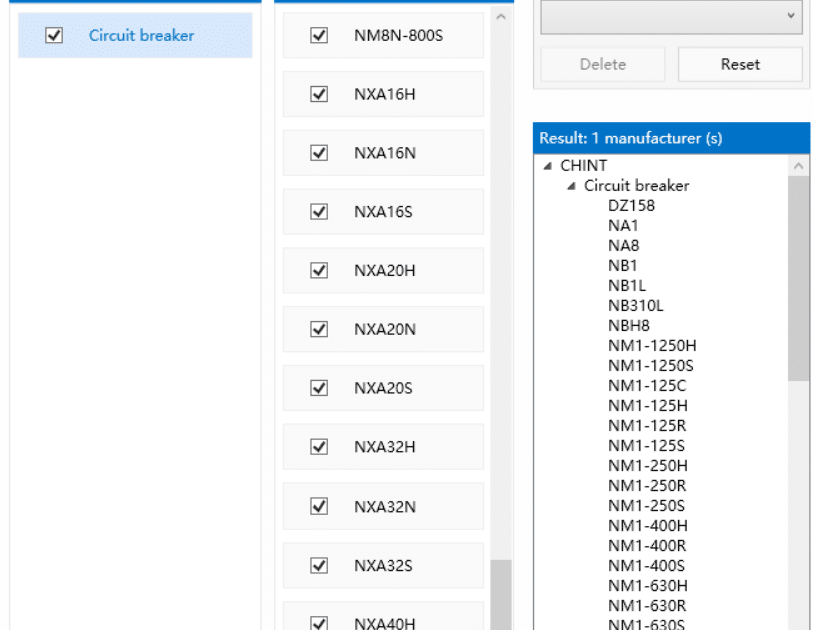Viewport: 813px width, 630px height.
Task: Select NM1-400R in the result tree
Action: 647,545
